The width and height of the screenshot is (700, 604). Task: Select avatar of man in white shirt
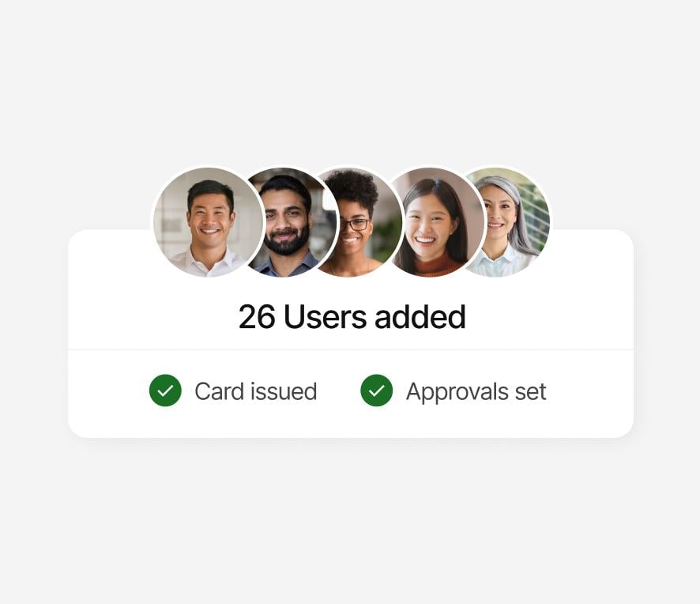point(209,222)
